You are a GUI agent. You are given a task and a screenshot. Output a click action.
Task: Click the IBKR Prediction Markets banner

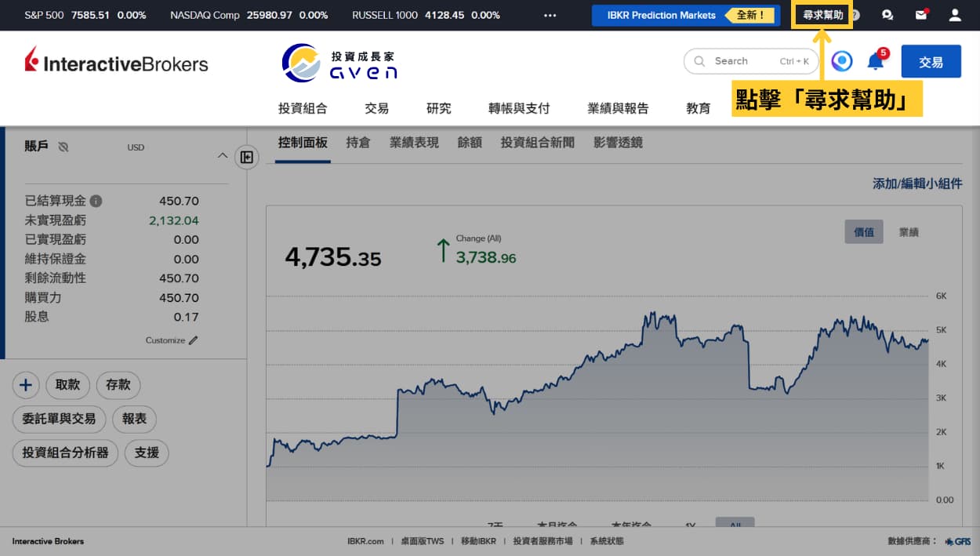click(x=686, y=15)
